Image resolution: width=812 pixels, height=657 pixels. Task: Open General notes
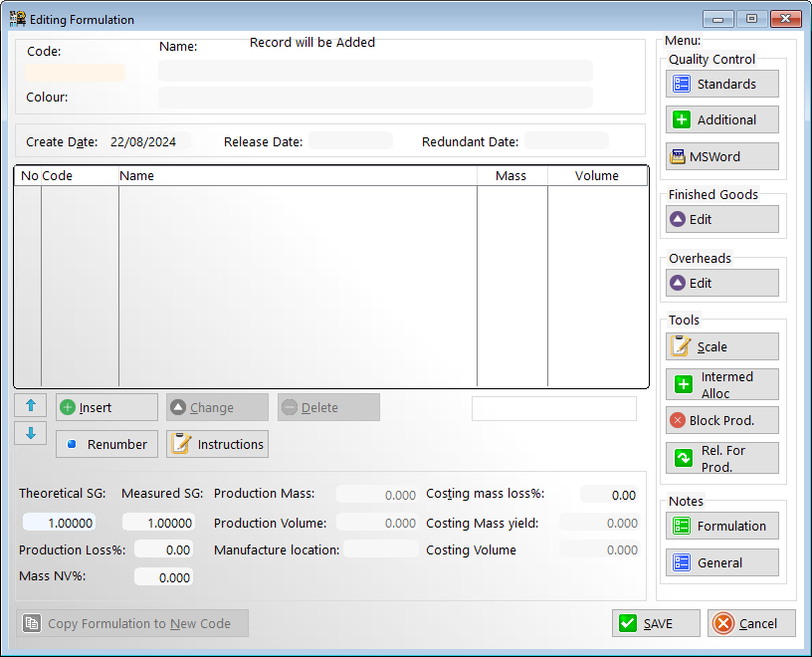tap(721, 563)
